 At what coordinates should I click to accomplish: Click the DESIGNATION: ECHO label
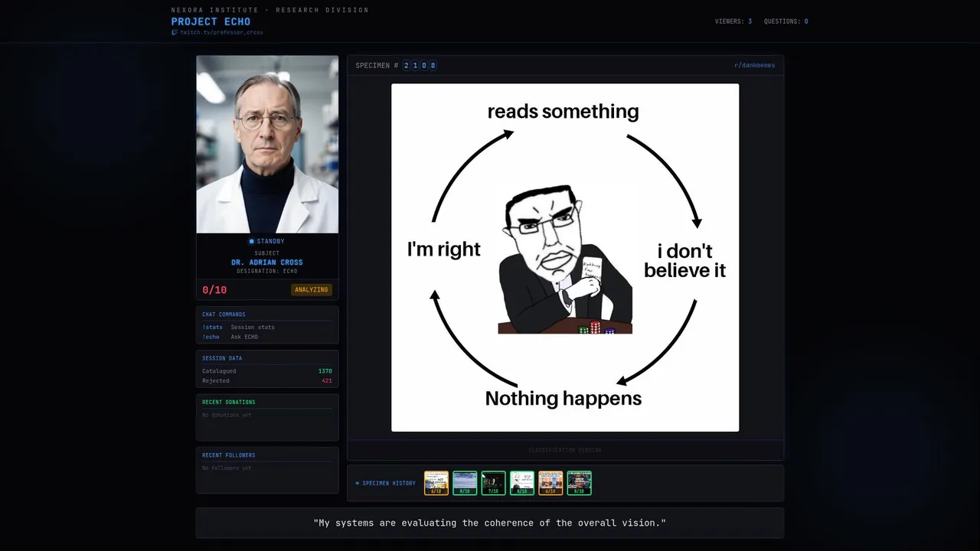tap(267, 271)
